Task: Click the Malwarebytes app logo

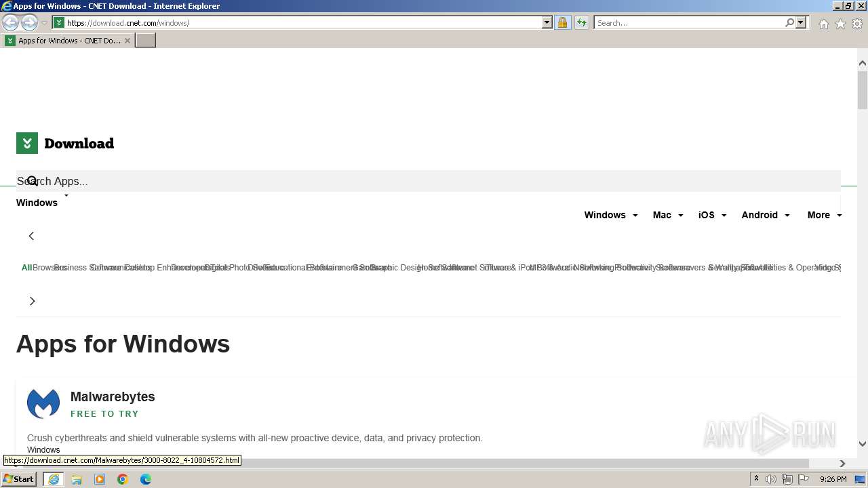Action: (x=43, y=403)
